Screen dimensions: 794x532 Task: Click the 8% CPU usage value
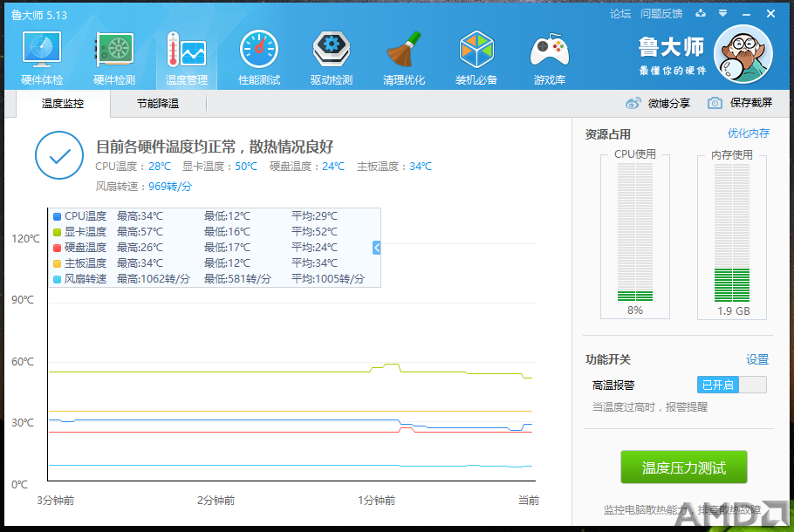(x=635, y=310)
